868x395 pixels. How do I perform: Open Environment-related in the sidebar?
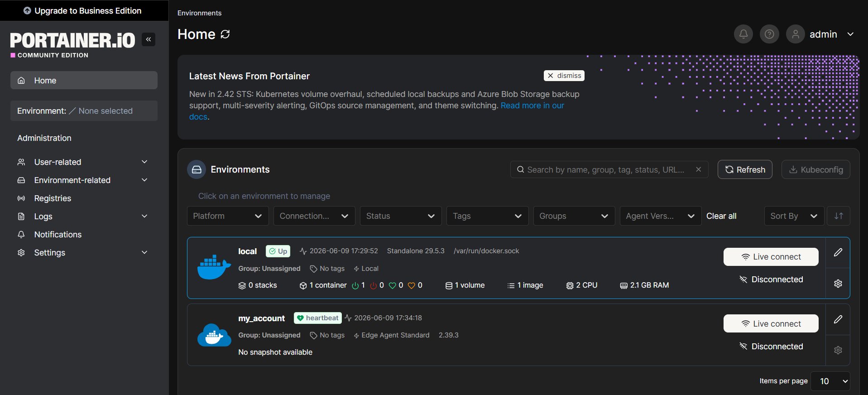pos(84,180)
